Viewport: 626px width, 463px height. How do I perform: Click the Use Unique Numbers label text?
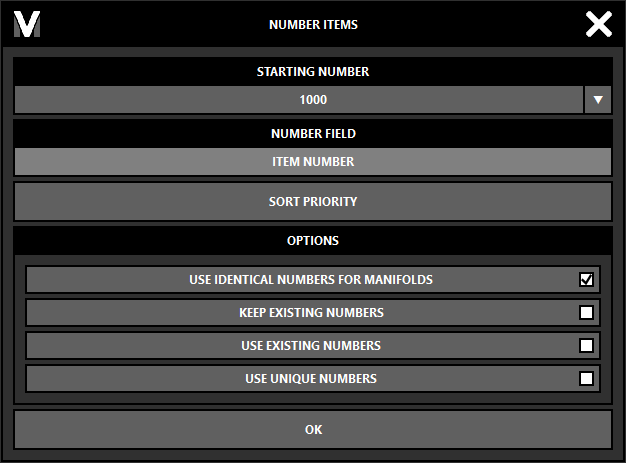(x=311, y=379)
